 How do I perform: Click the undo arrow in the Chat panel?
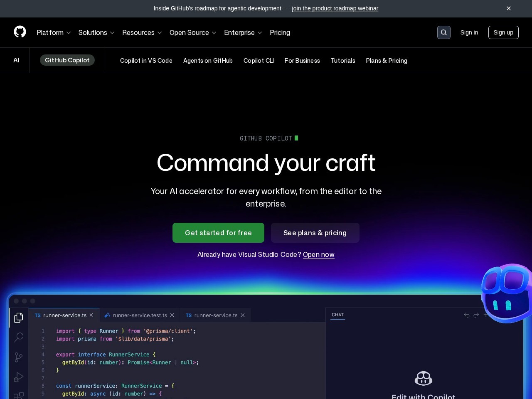466,315
